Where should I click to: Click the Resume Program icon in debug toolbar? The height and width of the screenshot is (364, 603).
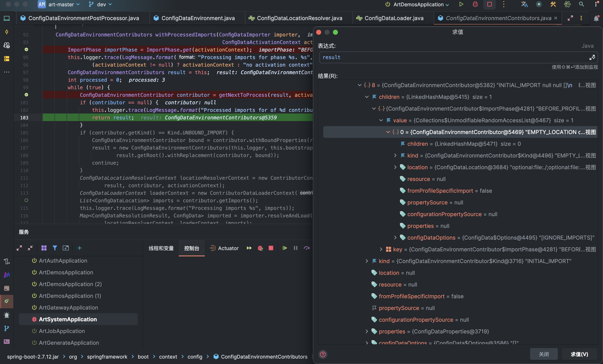(x=284, y=248)
